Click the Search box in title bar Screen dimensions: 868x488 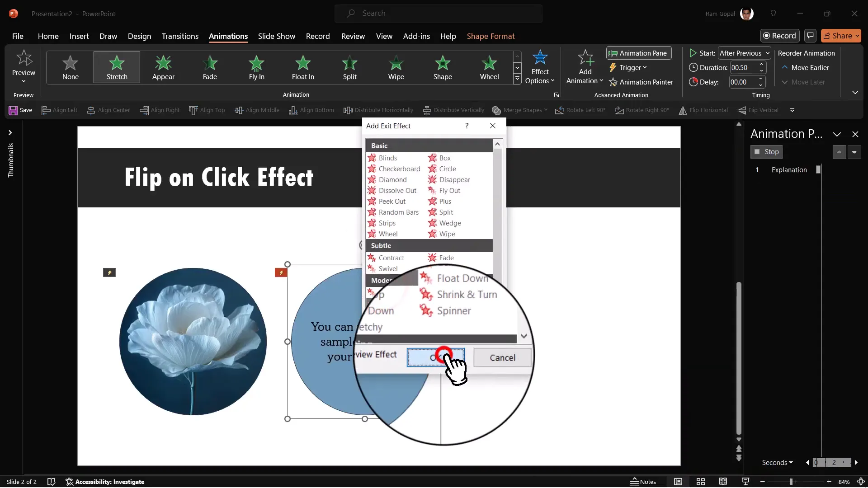point(438,14)
